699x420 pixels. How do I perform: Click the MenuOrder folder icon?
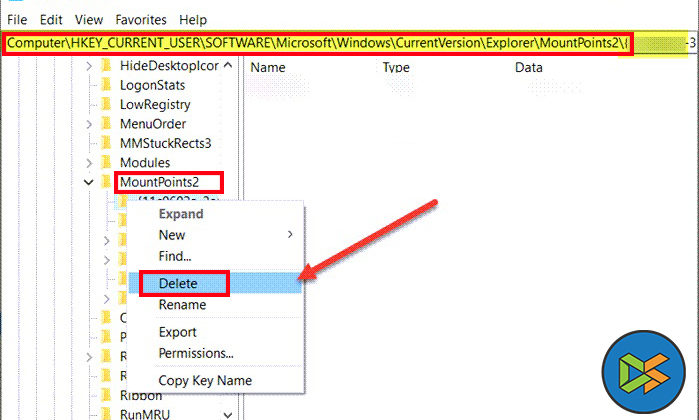[x=106, y=124]
